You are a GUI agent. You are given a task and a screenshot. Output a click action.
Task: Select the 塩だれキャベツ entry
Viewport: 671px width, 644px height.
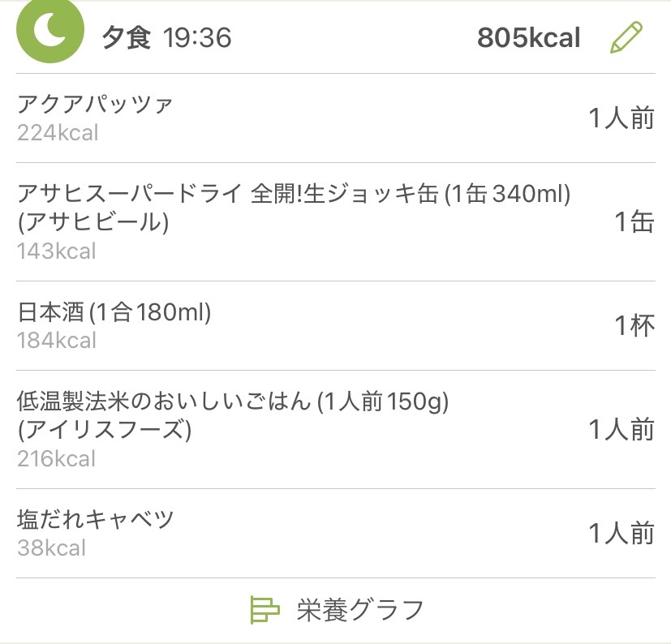(96, 519)
